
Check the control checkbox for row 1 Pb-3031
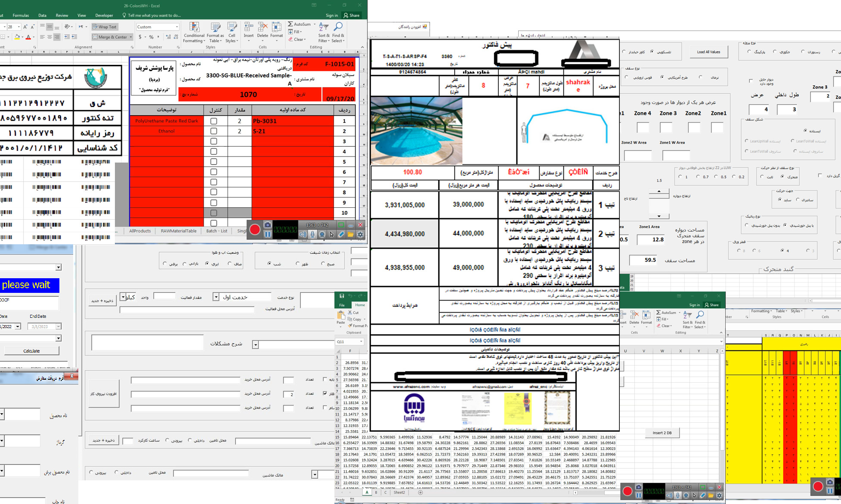click(213, 121)
